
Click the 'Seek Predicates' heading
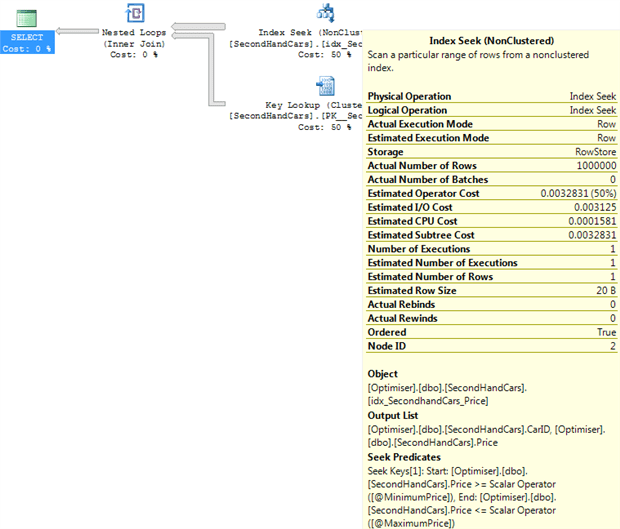pos(404,457)
